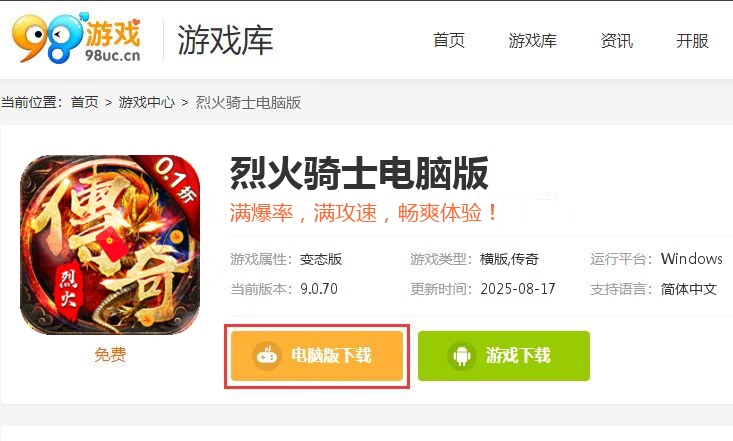Open the 首页 navigation menu item

click(x=449, y=41)
